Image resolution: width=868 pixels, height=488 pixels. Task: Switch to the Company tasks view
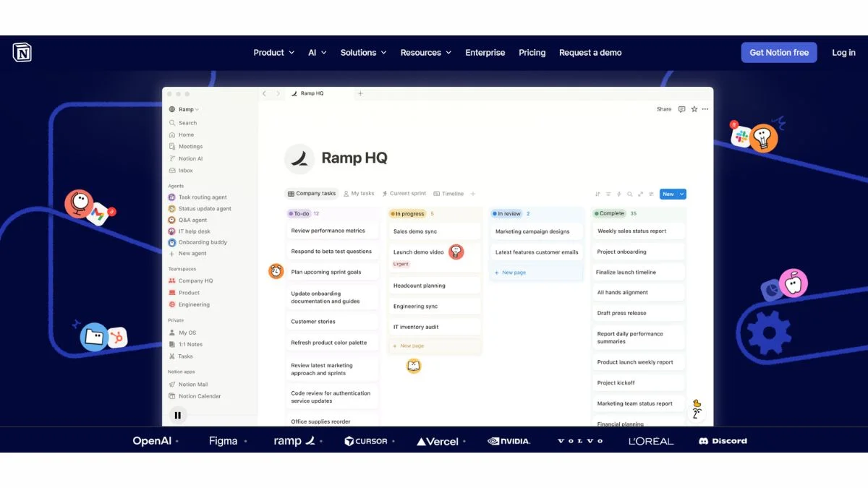tap(312, 194)
